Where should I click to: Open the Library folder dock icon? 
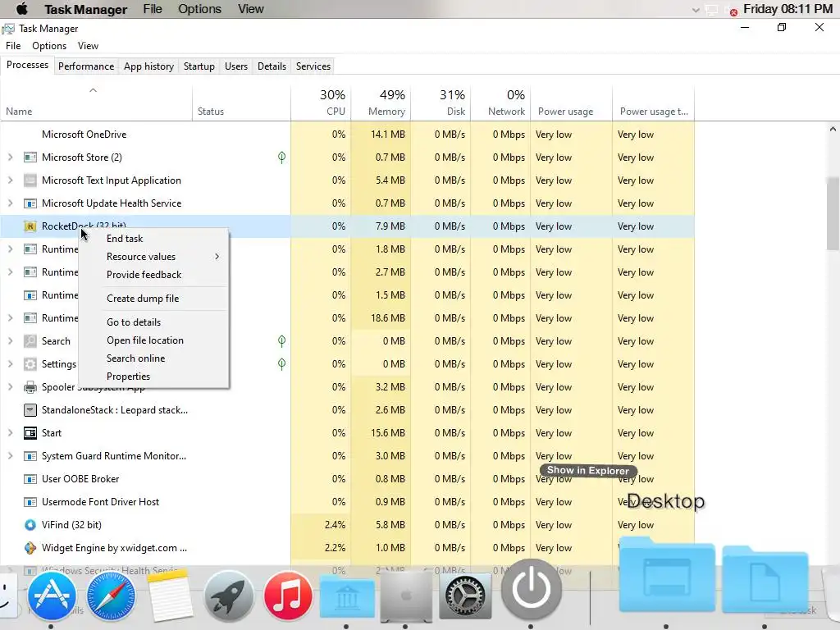tap(347, 598)
